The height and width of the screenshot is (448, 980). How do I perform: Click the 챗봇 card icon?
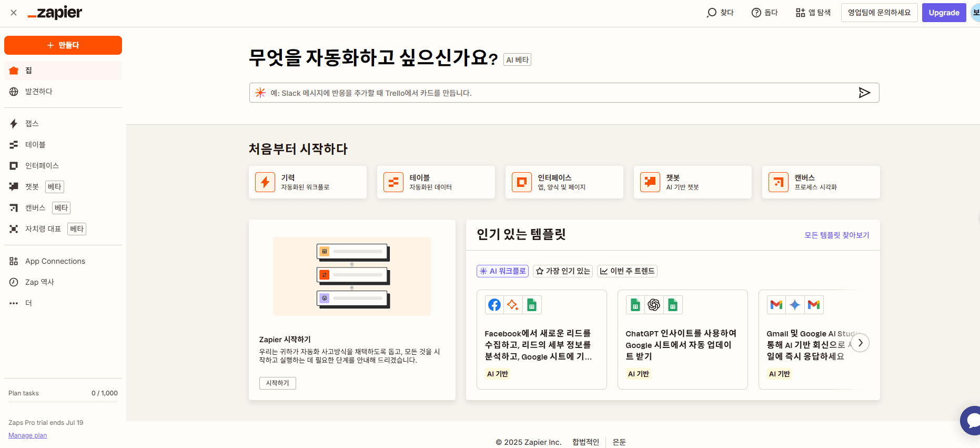click(650, 182)
